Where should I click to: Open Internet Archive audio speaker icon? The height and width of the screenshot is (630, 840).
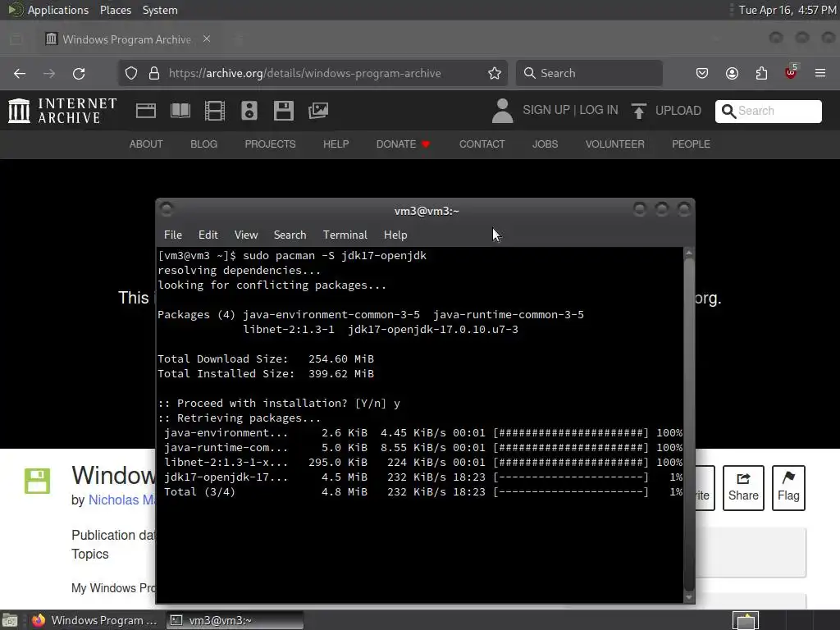pyautogui.click(x=249, y=111)
